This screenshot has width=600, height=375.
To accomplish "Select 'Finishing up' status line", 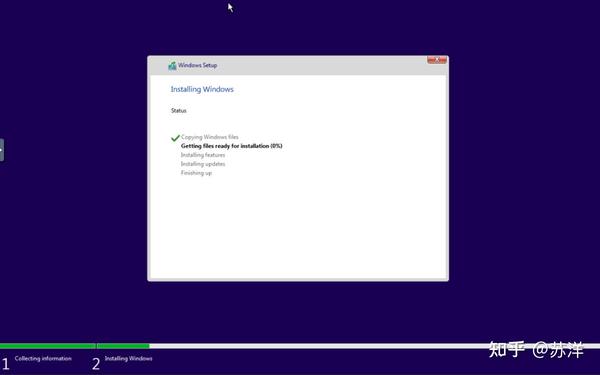I will (196, 173).
